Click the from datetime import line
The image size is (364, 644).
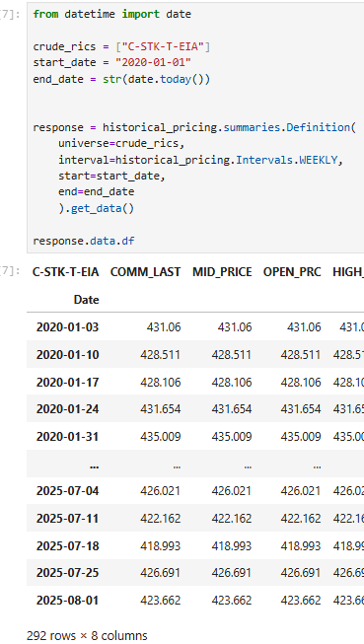coord(112,15)
